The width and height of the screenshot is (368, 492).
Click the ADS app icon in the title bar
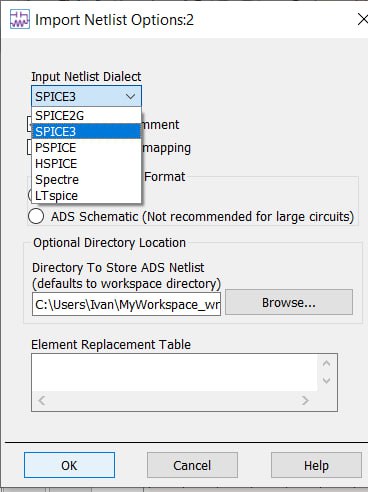point(20,20)
